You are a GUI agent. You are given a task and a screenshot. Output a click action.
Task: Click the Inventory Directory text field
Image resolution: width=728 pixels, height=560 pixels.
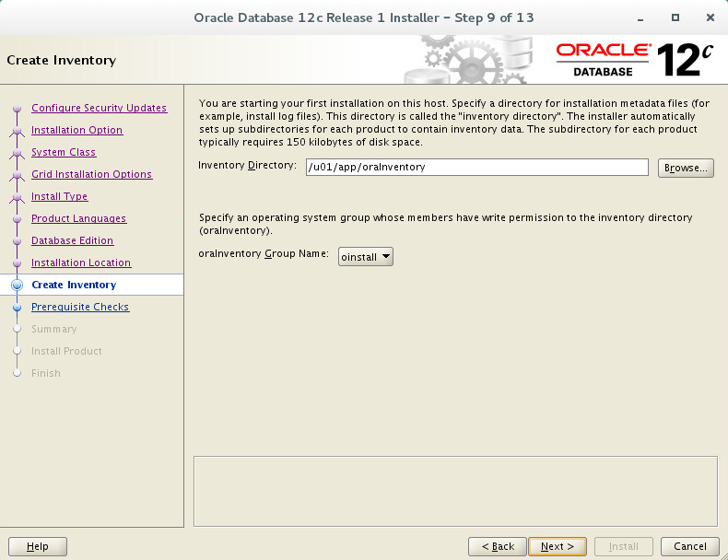click(476, 167)
